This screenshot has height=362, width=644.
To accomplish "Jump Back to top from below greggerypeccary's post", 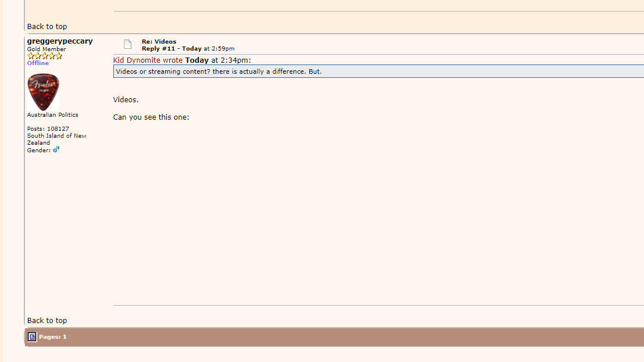I will [x=47, y=321].
